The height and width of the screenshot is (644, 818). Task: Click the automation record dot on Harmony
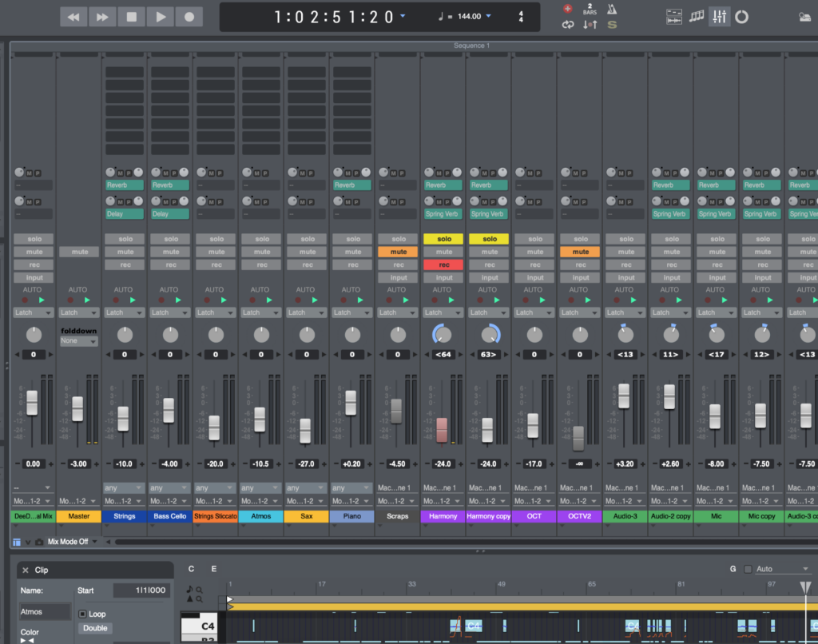(x=434, y=300)
